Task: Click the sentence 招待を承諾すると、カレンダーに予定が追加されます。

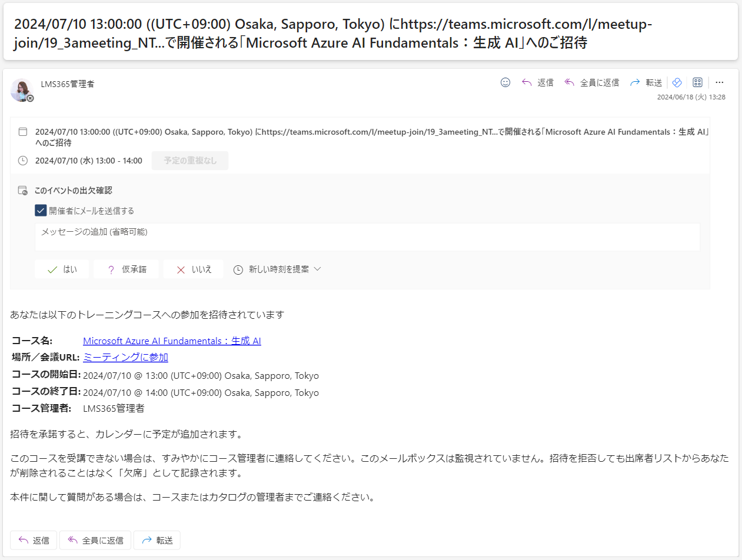Action: pos(127,435)
